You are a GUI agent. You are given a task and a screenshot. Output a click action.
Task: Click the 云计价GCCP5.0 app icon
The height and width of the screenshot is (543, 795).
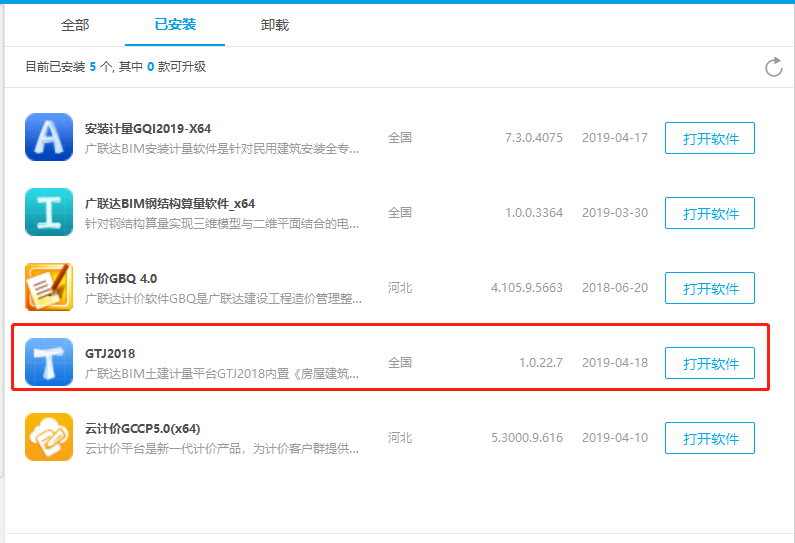tap(49, 437)
